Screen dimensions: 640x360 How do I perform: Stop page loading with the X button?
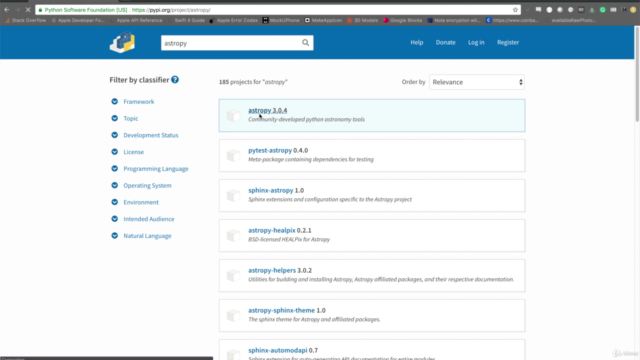click(x=28, y=10)
